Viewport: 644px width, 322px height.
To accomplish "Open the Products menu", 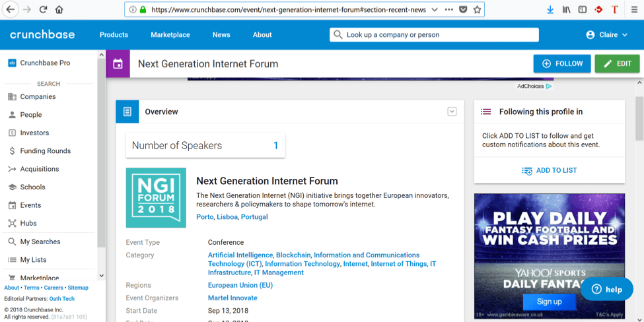I will [114, 35].
